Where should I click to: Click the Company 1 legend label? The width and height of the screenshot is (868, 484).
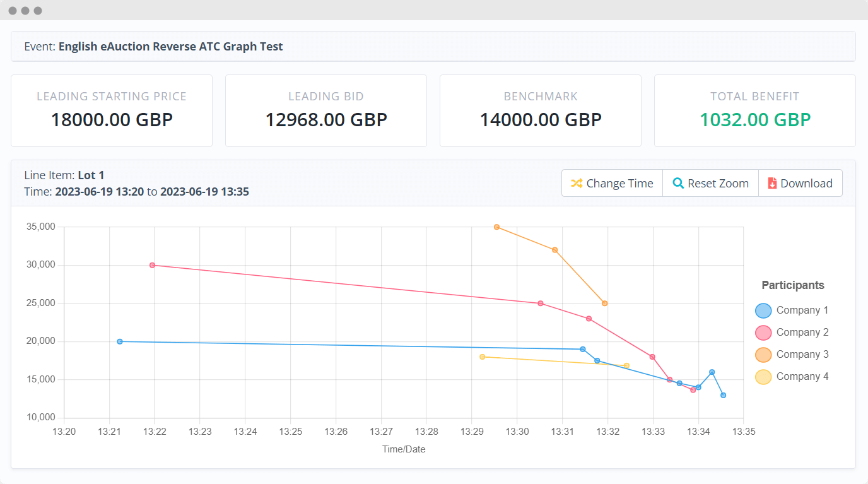coord(802,310)
